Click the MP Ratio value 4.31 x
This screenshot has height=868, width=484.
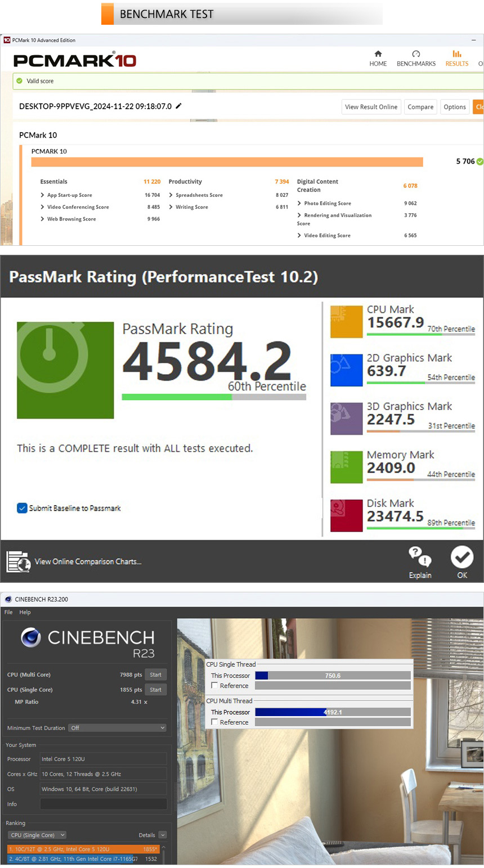point(139,702)
